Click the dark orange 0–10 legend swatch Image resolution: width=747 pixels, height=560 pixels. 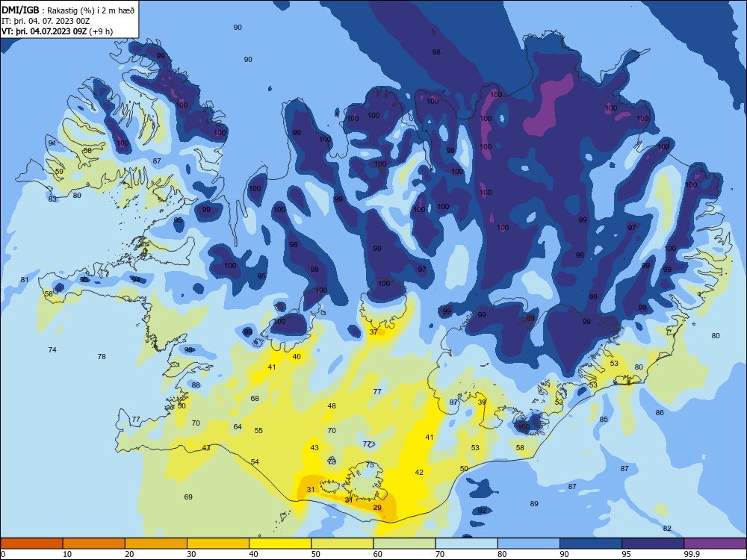pos(31,544)
